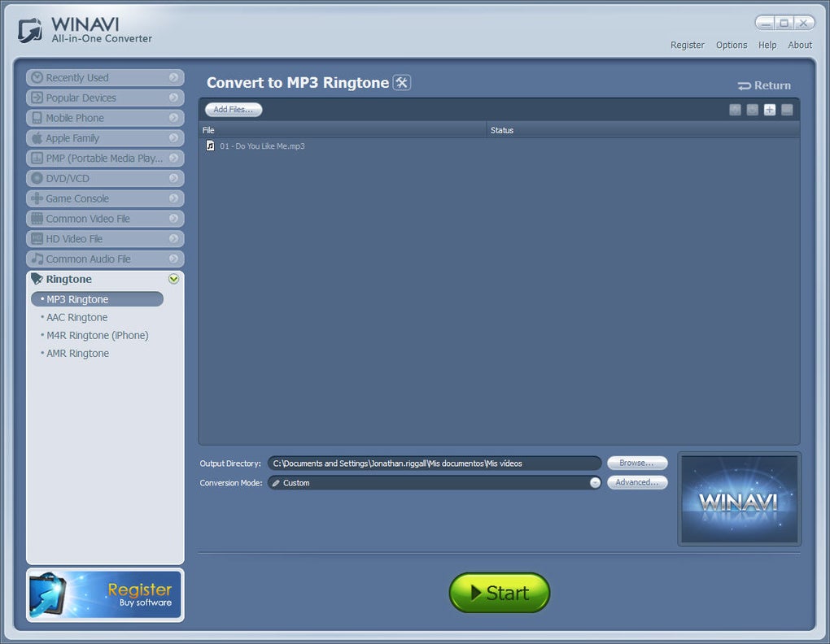The image size is (830, 644).
Task: Open the About menu
Action: pos(799,45)
